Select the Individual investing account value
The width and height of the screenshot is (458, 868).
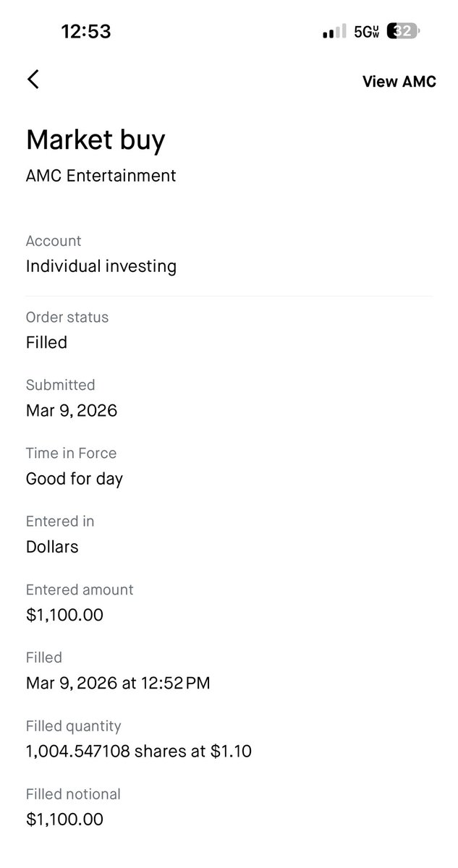pyautogui.click(x=101, y=266)
